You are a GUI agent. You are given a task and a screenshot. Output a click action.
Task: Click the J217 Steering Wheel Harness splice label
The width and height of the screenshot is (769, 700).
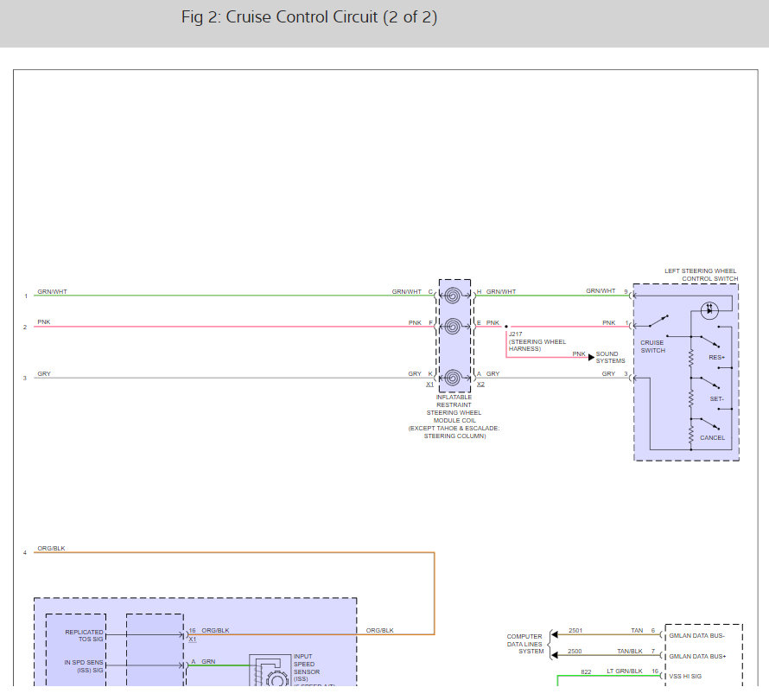[534, 341]
